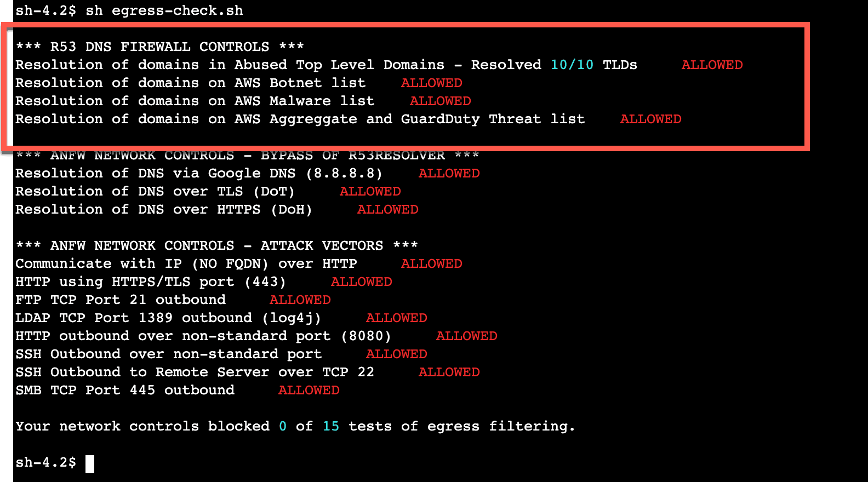Click ALLOWED status next to Abused TLDs
This screenshot has height=482, width=868.
click(712, 65)
